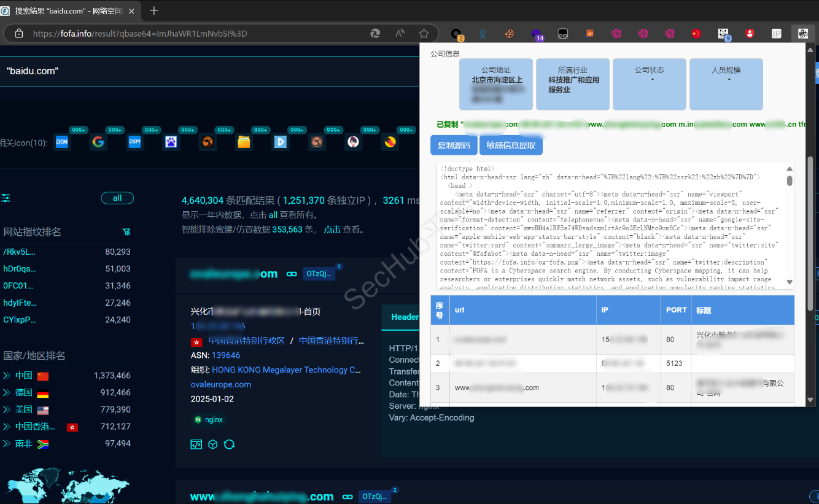Click the refresh icon under nginx tag
The image size is (819, 504).
(229, 444)
